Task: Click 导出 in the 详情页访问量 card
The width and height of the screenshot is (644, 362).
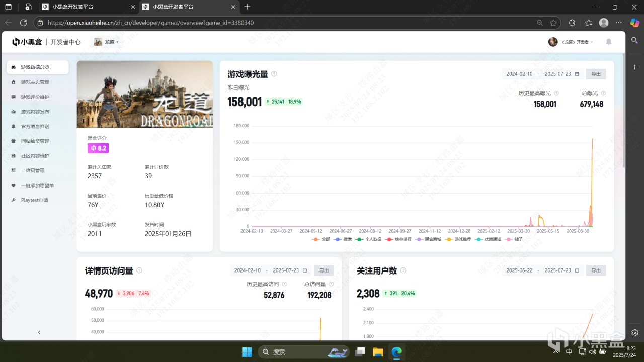Action: point(324,270)
